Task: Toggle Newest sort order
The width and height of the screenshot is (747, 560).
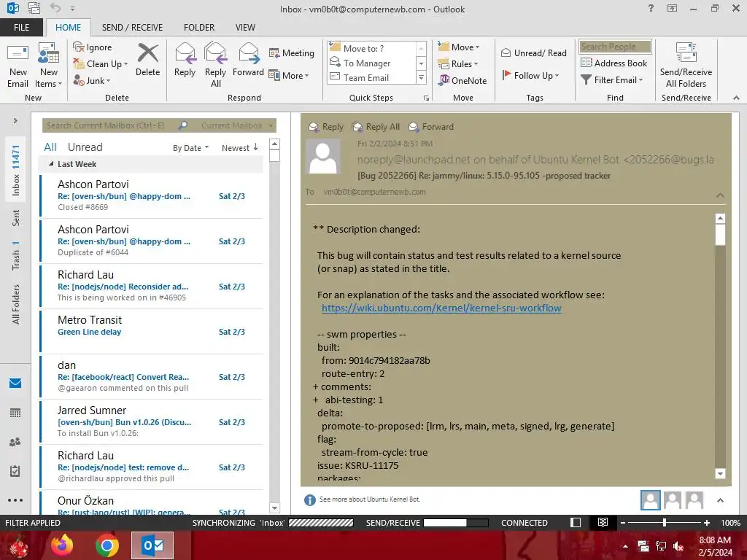Action: coord(239,148)
